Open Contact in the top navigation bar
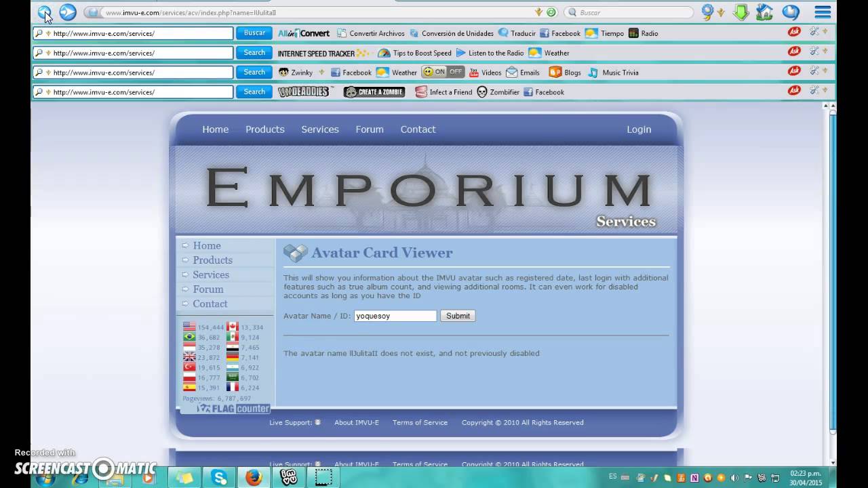The width and height of the screenshot is (868, 488). pyautogui.click(x=418, y=129)
